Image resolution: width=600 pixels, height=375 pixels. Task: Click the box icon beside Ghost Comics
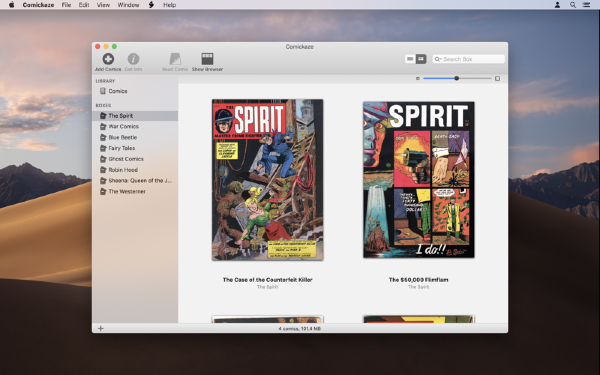click(x=103, y=159)
